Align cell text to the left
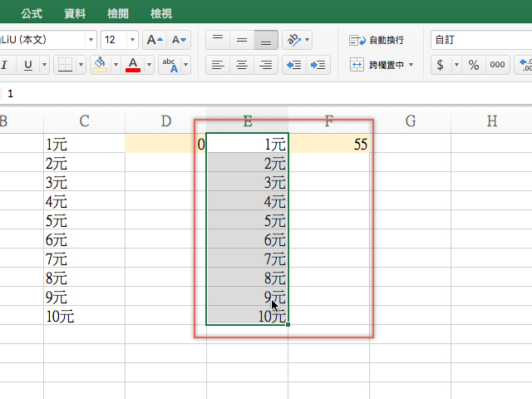This screenshot has width=532, height=399. coord(218,65)
